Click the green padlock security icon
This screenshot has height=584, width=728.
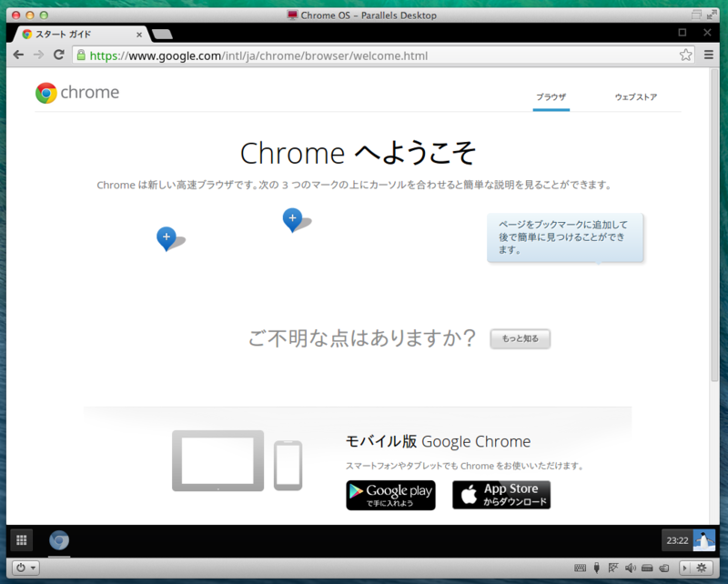[81, 55]
